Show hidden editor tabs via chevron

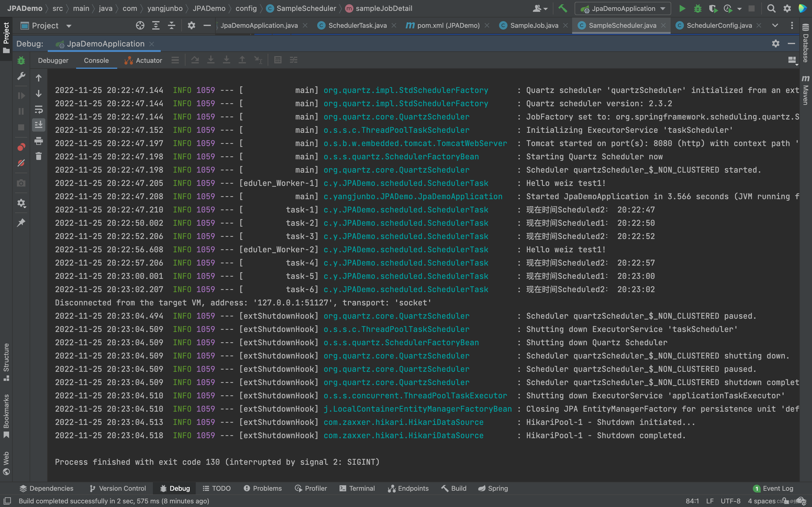pos(775,25)
